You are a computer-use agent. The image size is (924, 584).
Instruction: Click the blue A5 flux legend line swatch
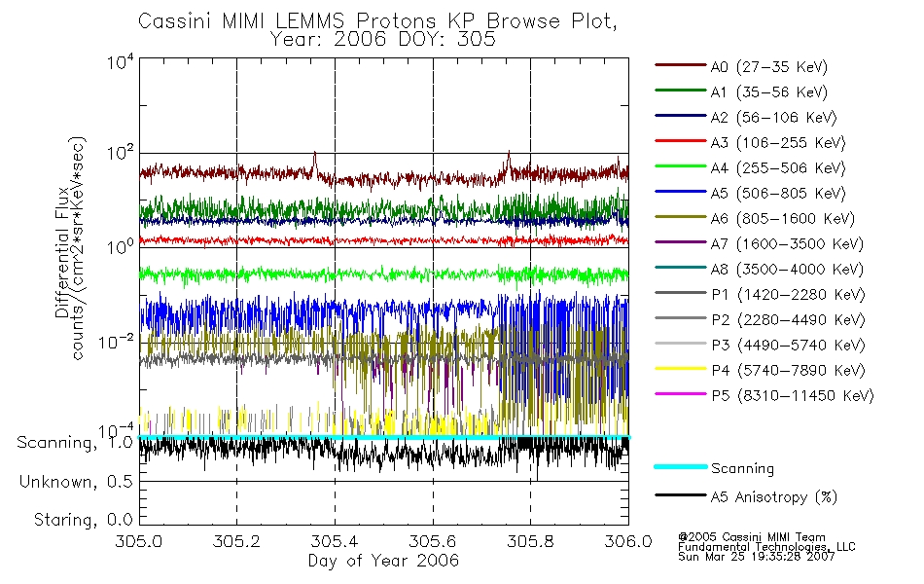click(681, 192)
